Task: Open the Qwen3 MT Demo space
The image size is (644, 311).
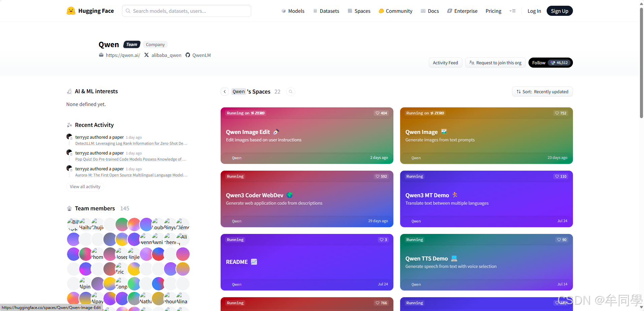Action: [486, 199]
